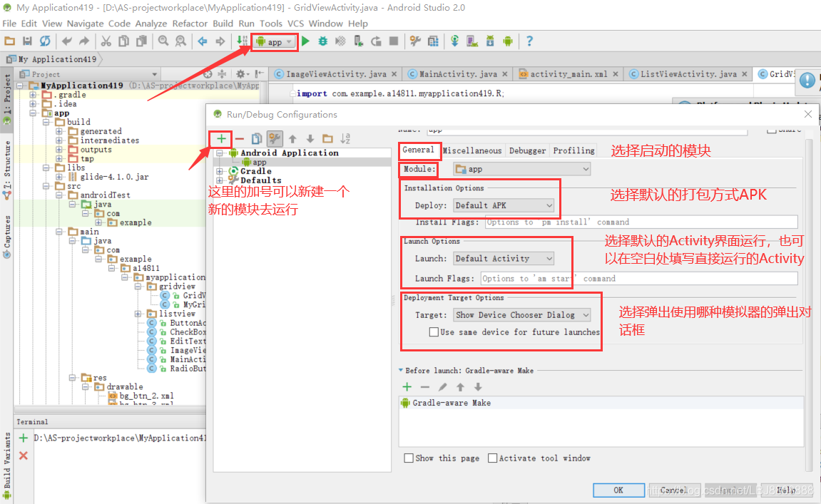Click the Synchronize toolbar icon
Image resolution: width=821 pixels, height=504 pixels.
click(45, 41)
